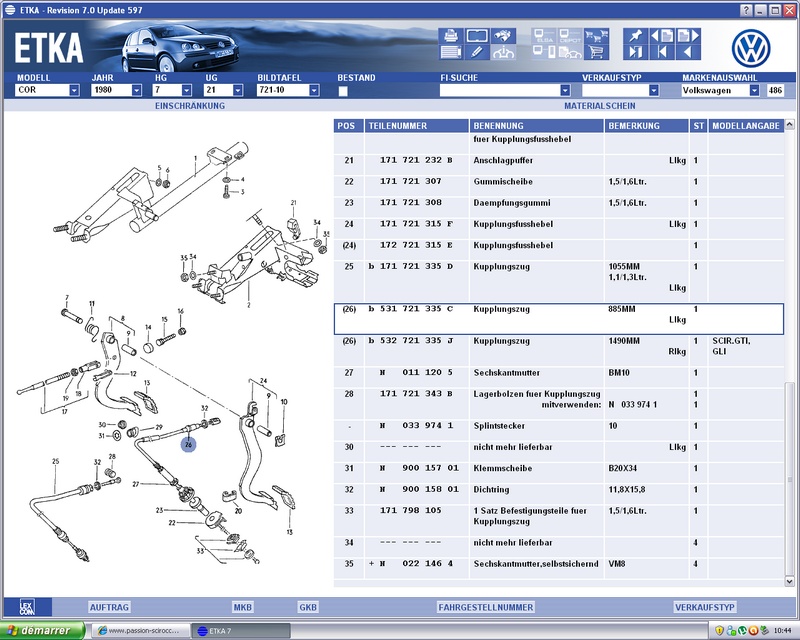Click the monitor-to-device transfer icon
The height and width of the screenshot is (640, 800).
(x=544, y=52)
